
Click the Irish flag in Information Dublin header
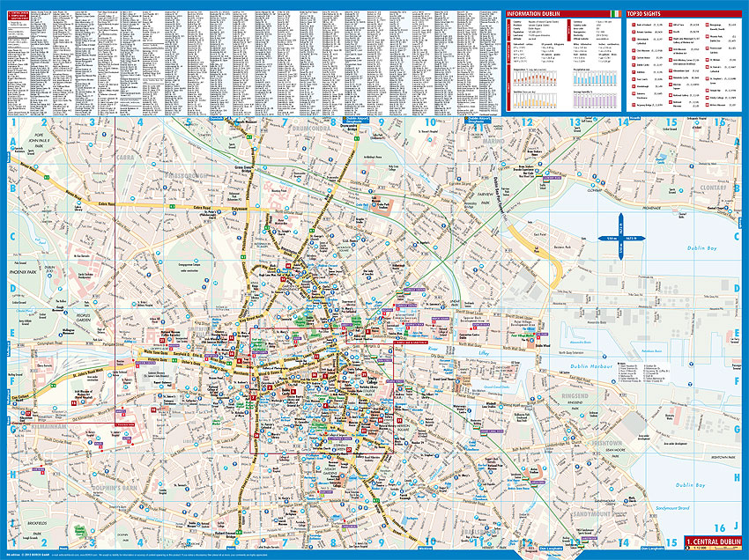tap(613, 14)
